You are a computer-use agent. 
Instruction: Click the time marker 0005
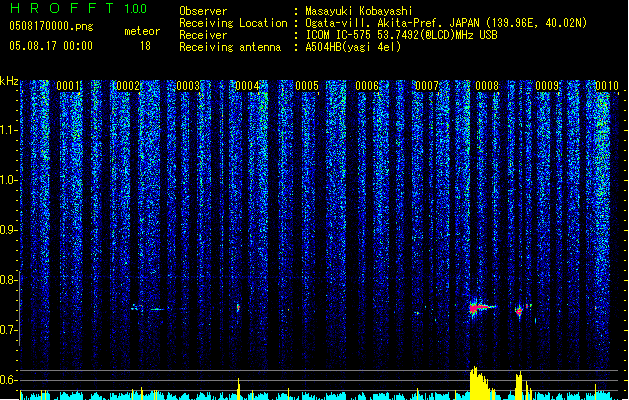point(307,85)
